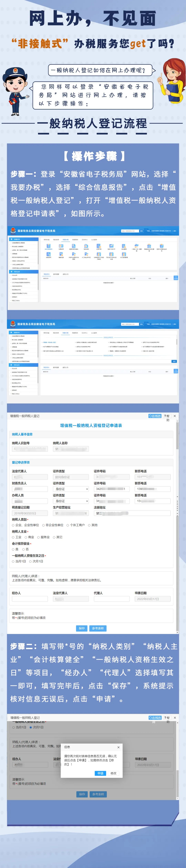Click the 代理人 input field
The height and width of the screenshot is (868, 186).
tap(112, 599)
